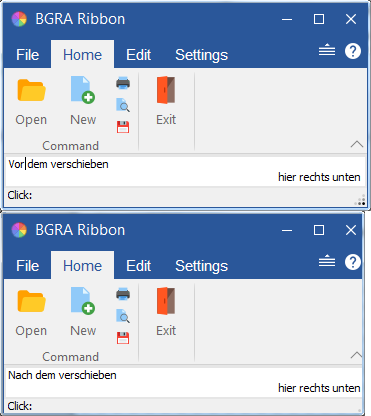Switch to Edit tab in bottom window
This screenshot has height=416, width=371.
(x=139, y=266)
